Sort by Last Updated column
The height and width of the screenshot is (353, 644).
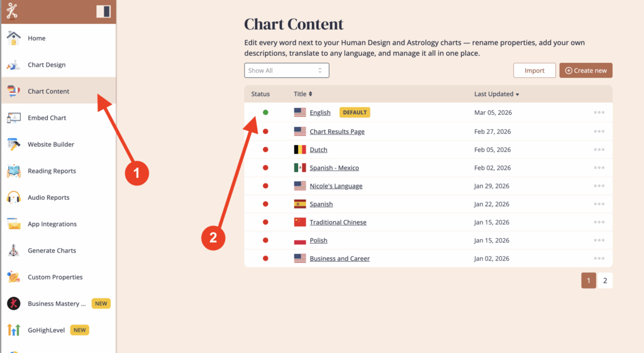(x=496, y=94)
